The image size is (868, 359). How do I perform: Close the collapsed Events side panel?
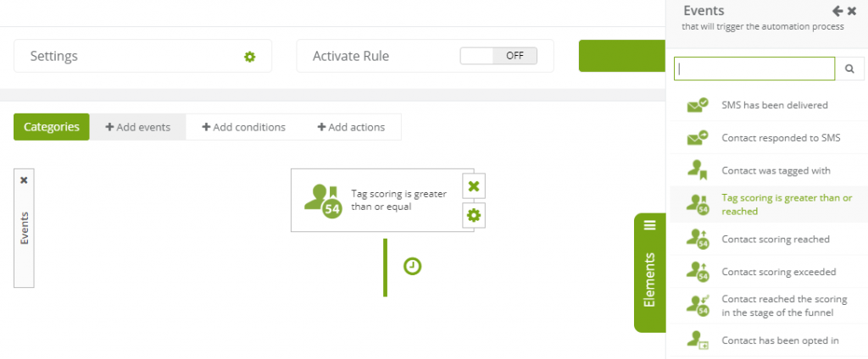[24, 180]
